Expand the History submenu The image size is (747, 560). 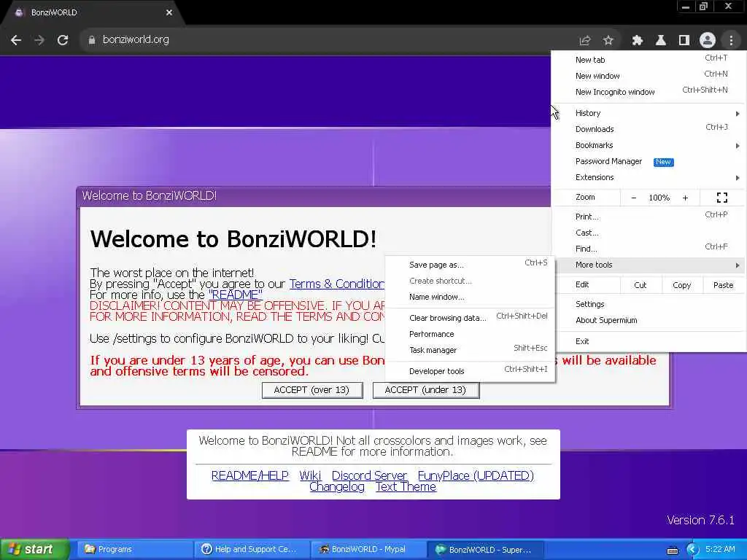pos(649,113)
